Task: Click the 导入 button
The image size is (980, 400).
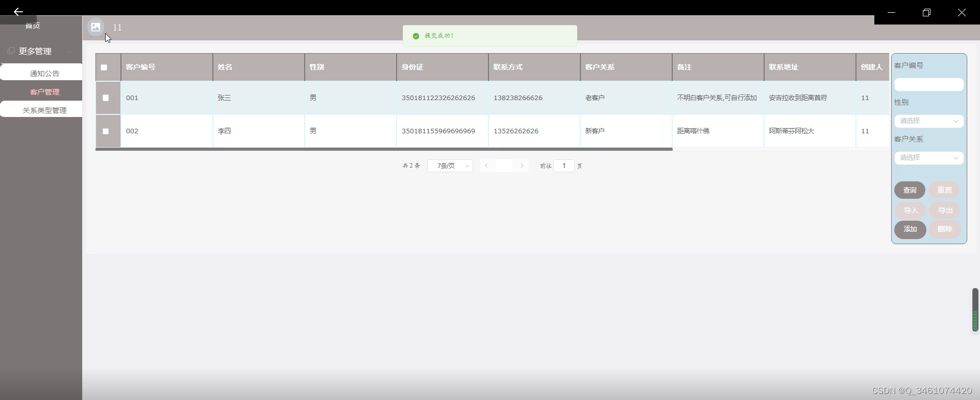Action: click(x=911, y=210)
